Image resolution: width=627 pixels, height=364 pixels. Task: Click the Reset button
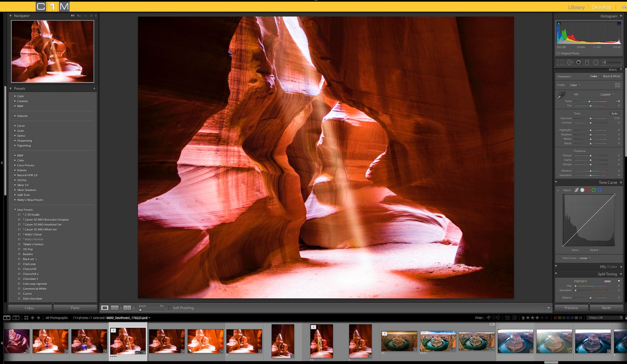point(606,308)
